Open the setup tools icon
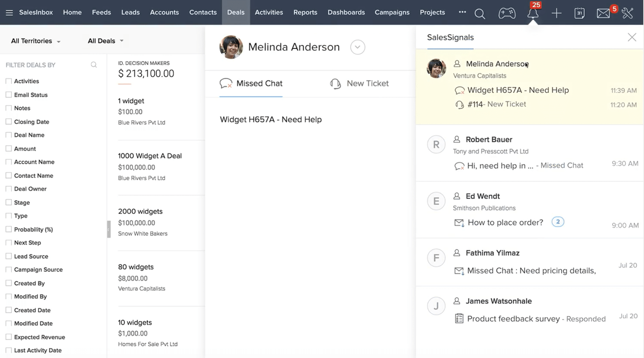Screen dimensions: 644x358 point(628,14)
